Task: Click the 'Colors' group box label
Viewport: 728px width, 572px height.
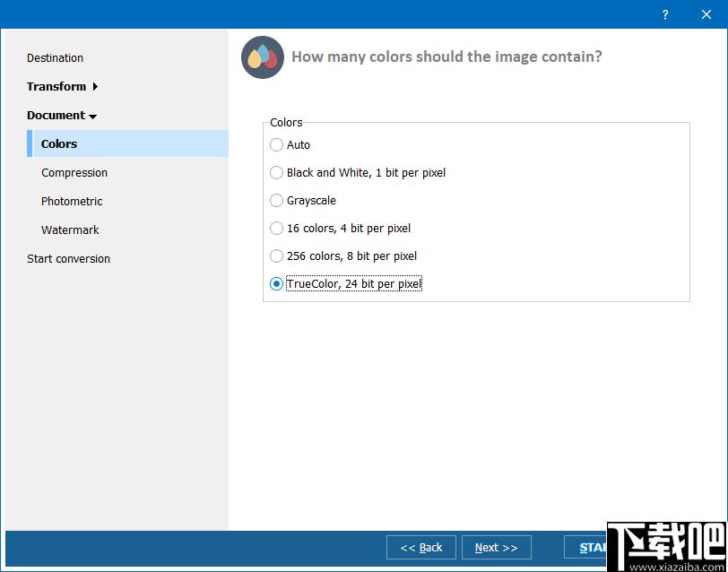Action: pos(286,123)
